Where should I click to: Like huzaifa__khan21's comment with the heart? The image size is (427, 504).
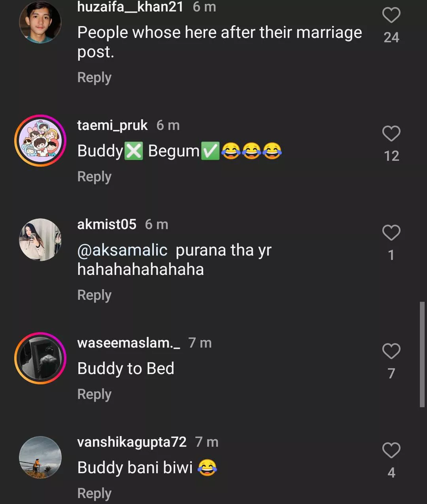click(x=391, y=15)
